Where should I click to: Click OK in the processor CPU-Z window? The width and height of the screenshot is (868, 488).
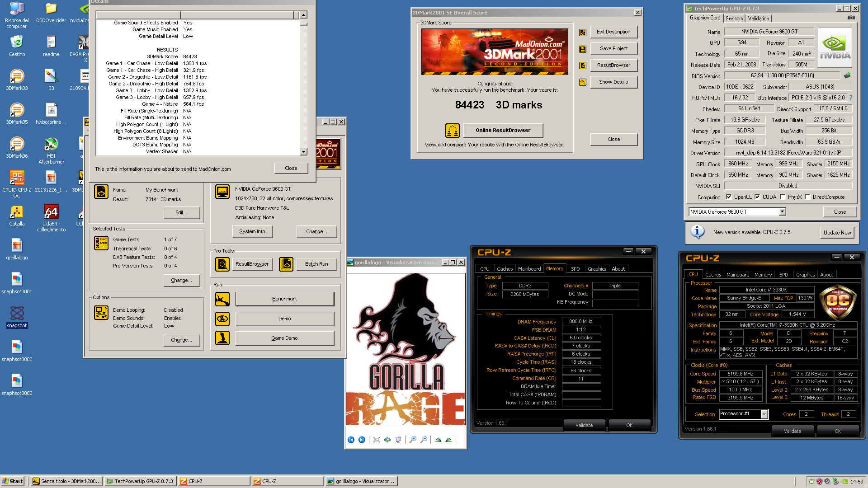click(x=837, y=431)
